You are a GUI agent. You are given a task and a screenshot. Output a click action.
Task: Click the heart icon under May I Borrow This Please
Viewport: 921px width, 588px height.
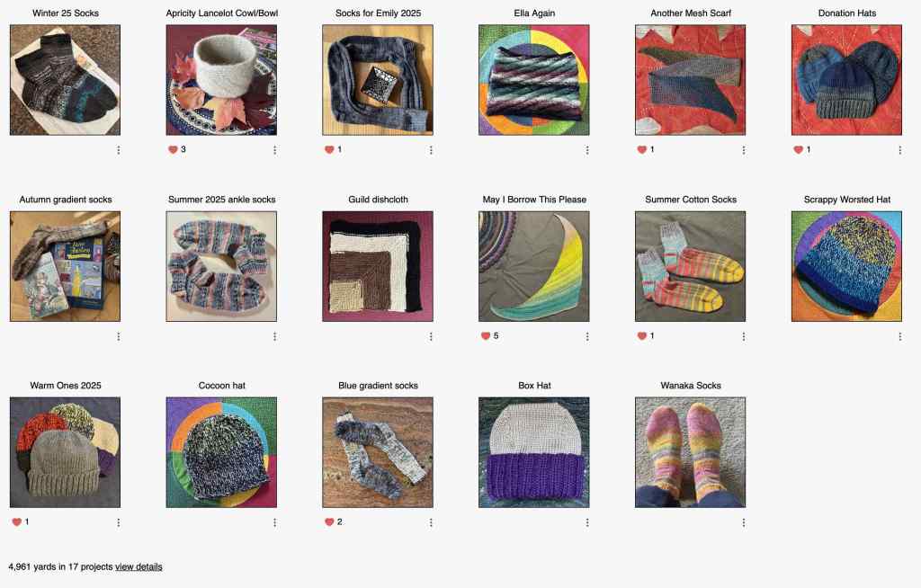click(x=485, y=336)
